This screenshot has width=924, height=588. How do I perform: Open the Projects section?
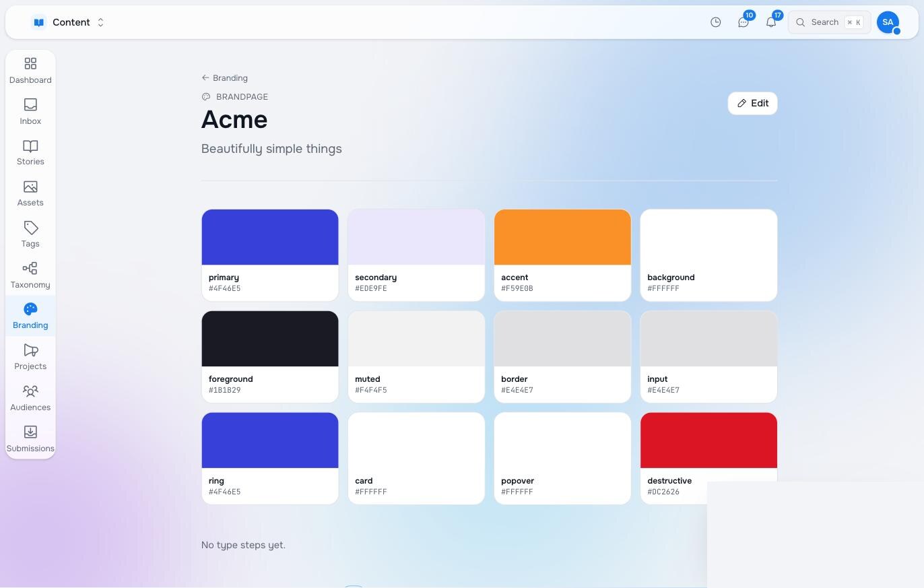pyautogui.click(x=30, y=357)
